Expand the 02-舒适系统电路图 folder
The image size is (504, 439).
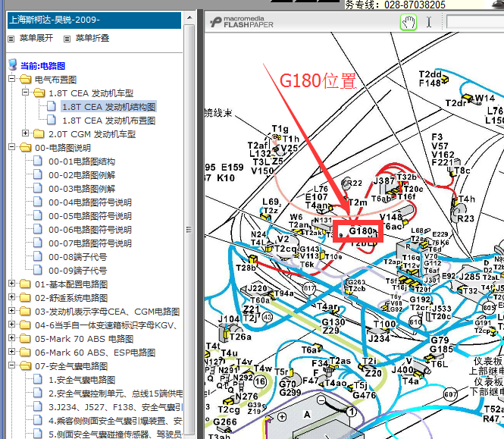(12, 297)
